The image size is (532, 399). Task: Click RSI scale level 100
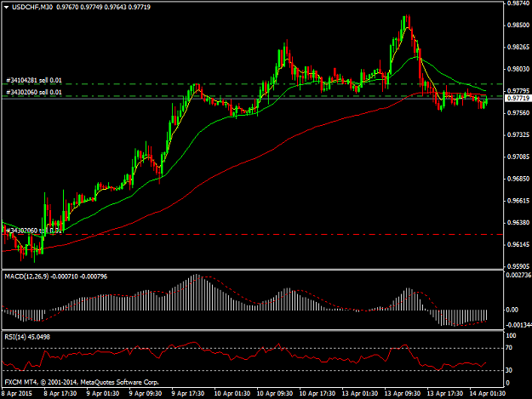point(511,335)
